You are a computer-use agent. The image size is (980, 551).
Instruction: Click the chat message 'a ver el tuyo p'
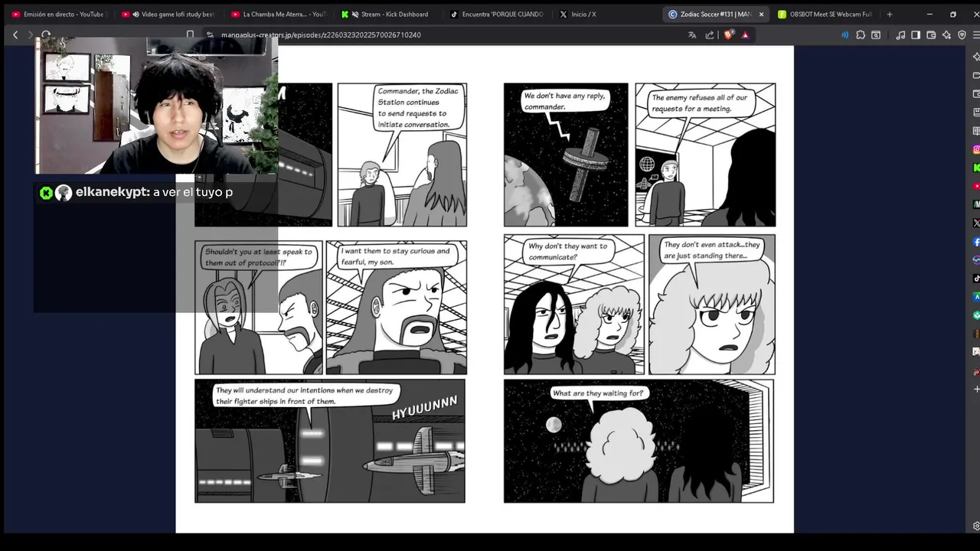[193, 192]
